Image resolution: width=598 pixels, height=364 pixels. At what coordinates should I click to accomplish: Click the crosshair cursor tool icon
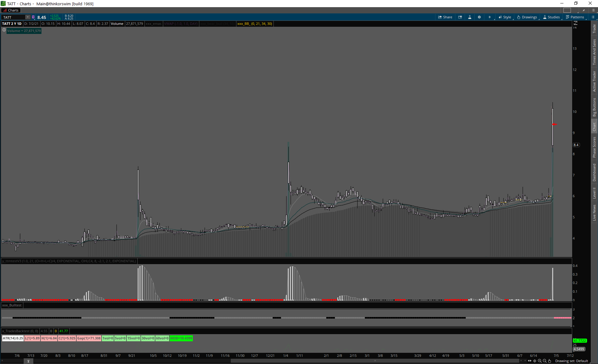[x=535, y=361]
